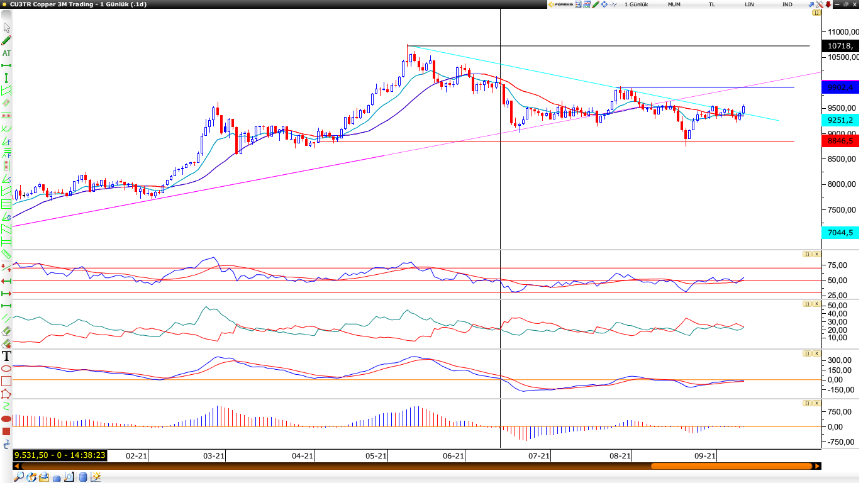Click the 06-21 date axis label
The image size is (868, 483).
tap(453, 456)
